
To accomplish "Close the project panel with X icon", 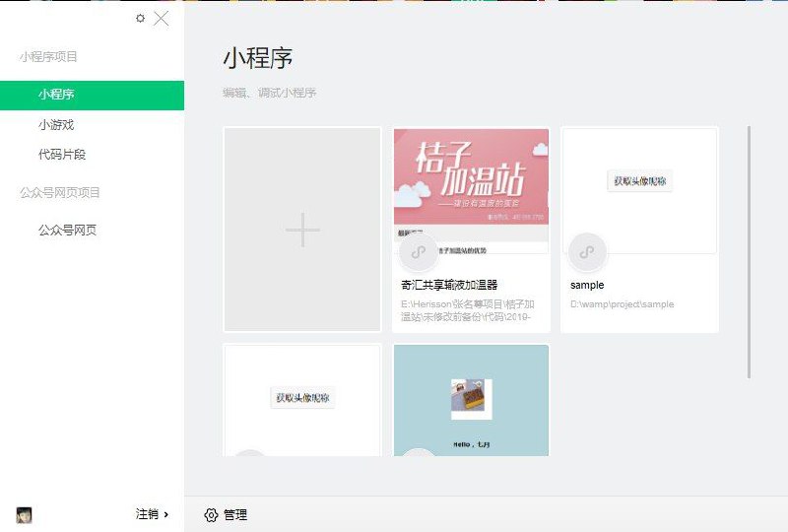I will (161, 19).
